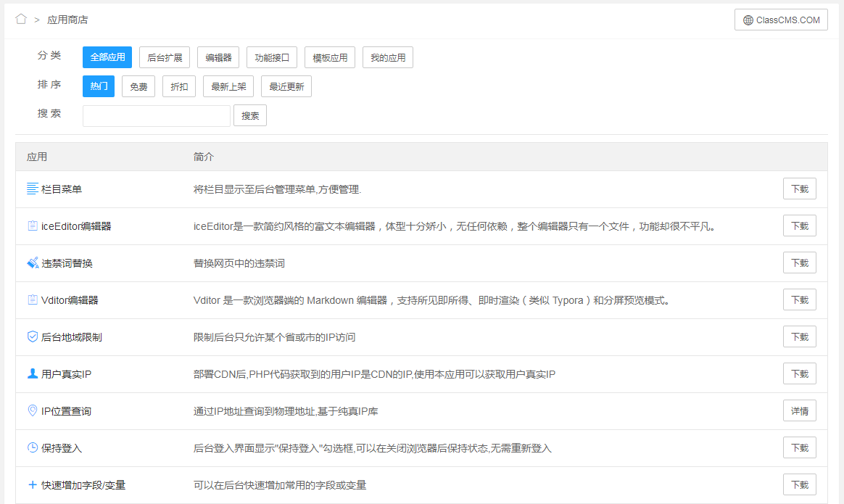Click the 应用 column header
This screenshot has height=504, width=844.
click(x=36, y=157)
